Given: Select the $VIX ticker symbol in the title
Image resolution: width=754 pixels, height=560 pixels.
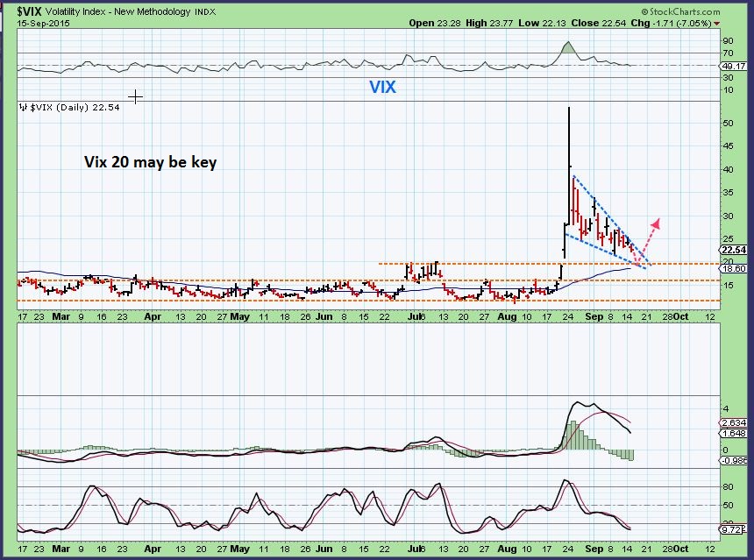Looking at the screenshot, I should [29, 11].
